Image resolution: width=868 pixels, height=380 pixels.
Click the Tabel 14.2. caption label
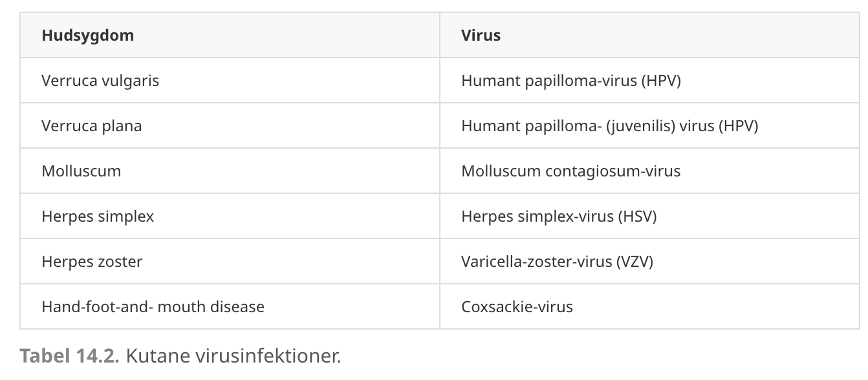coord(70,355)
